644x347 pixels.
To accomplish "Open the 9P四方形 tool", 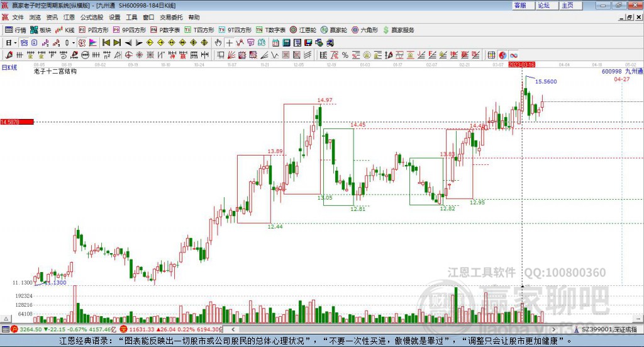I will [x=130, y=30].
